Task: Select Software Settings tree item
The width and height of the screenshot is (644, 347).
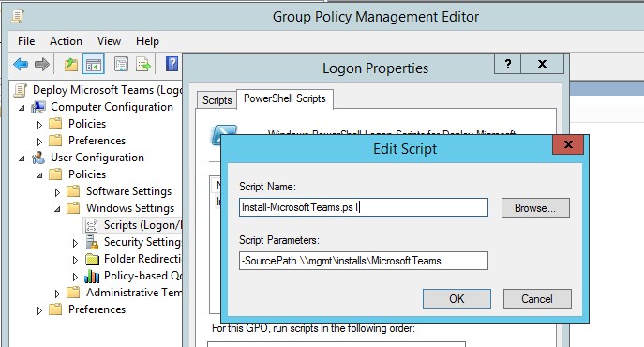Action: coord(128,191)
